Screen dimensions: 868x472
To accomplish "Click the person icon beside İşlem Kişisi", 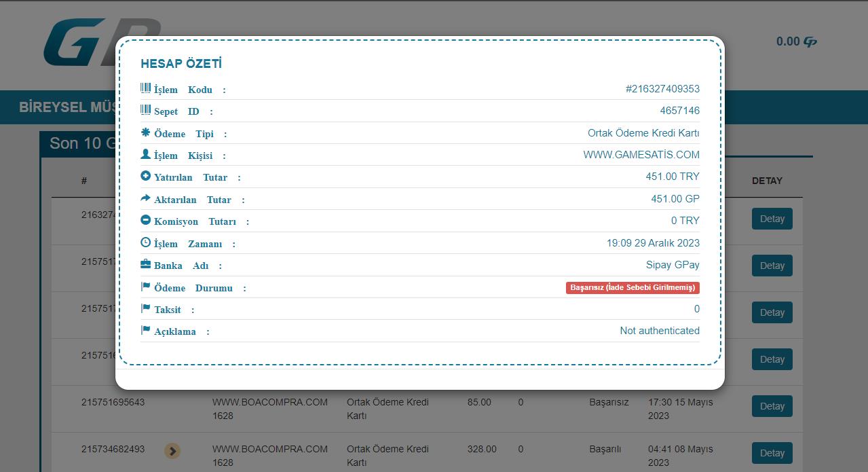I will pyautogui.click(x=145, y=154).
